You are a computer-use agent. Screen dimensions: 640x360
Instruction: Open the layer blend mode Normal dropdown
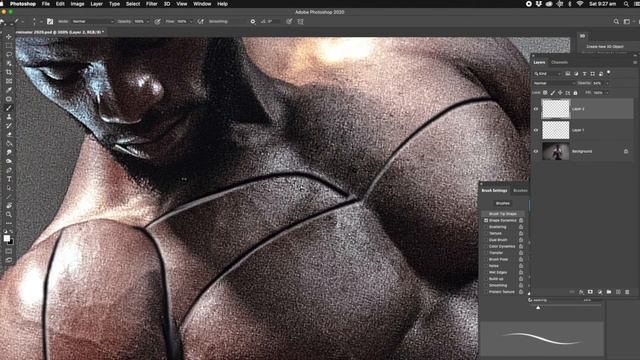(554, 83)
